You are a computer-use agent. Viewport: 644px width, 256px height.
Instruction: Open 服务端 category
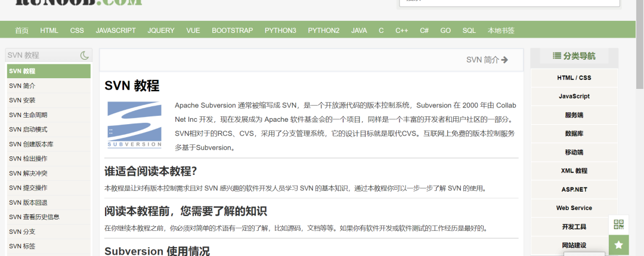point(574,115)
